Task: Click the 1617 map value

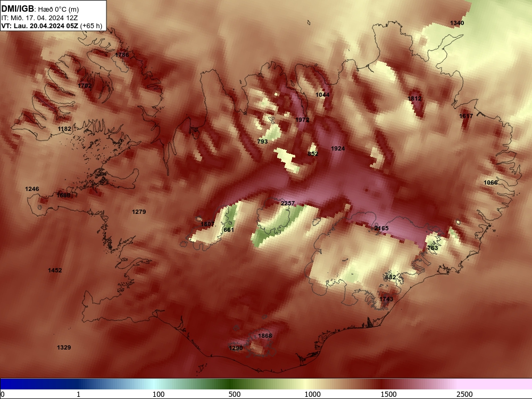Action: 466,116
